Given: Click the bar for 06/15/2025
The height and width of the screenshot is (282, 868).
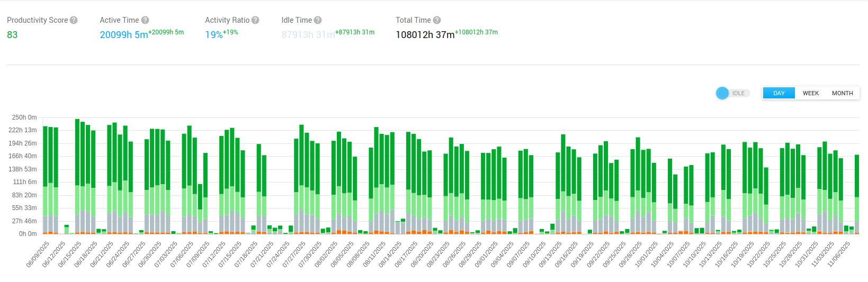Looking at the screenshot, I should point(77,175).
